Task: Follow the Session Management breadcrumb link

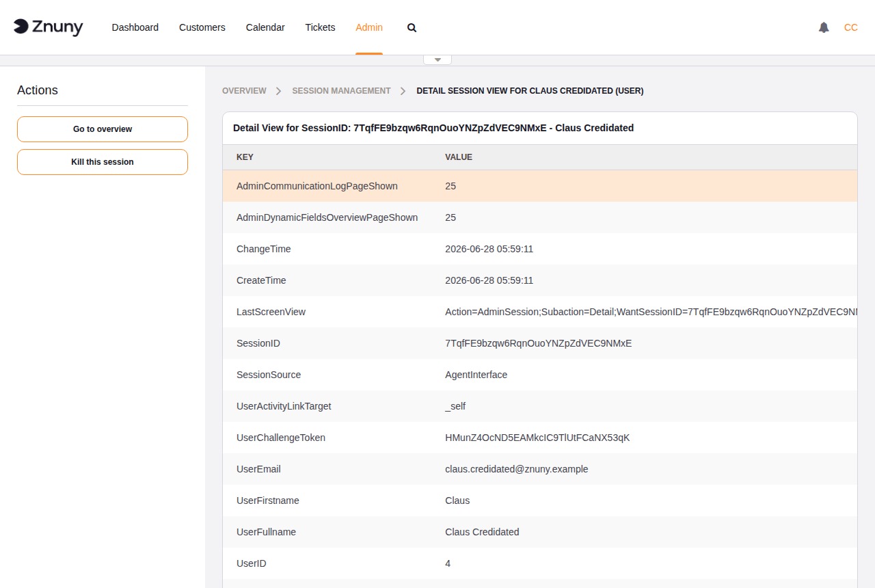Action: tap(341, 91)
